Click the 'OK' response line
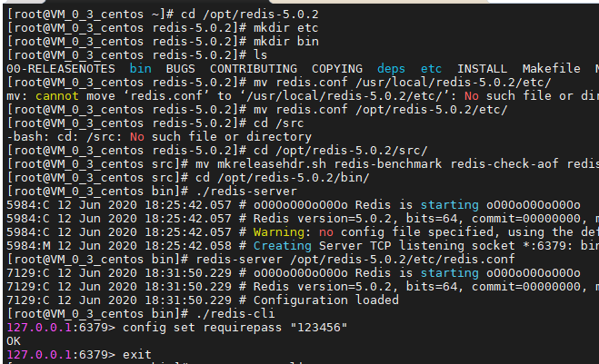The image size is (599, 364). [14, 341]
